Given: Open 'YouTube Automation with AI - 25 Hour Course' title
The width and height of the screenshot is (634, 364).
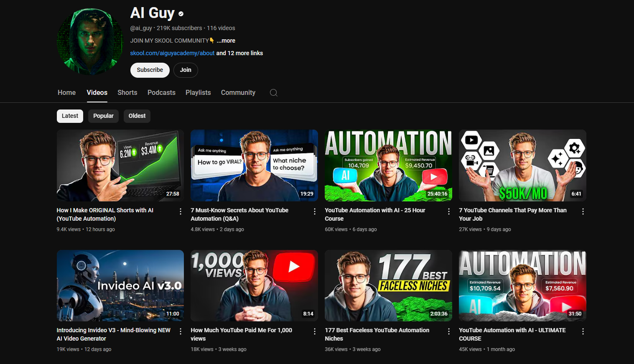Looking at the screenshot, I should 375,214.
